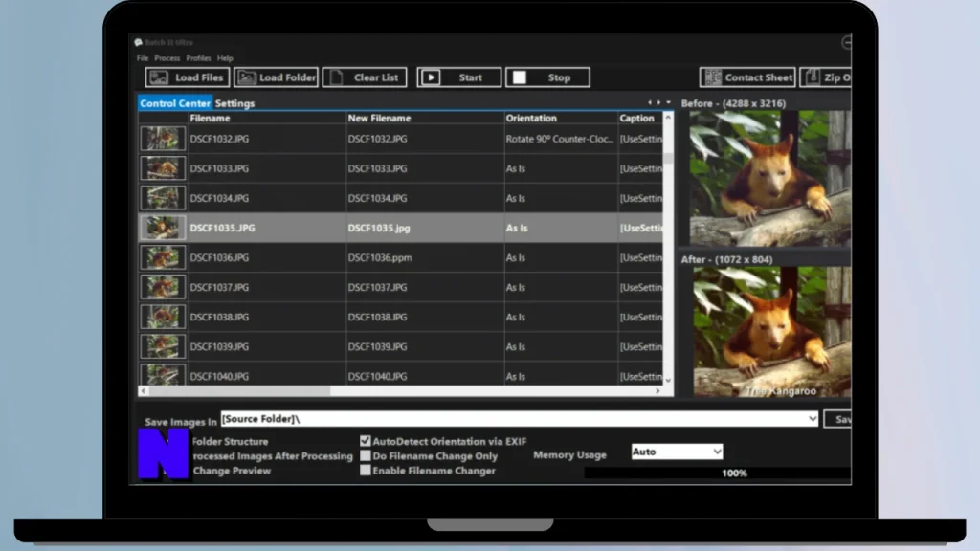Enable the Filename Changer checkbox
980x551 pixels.
[x=366, y=471]
